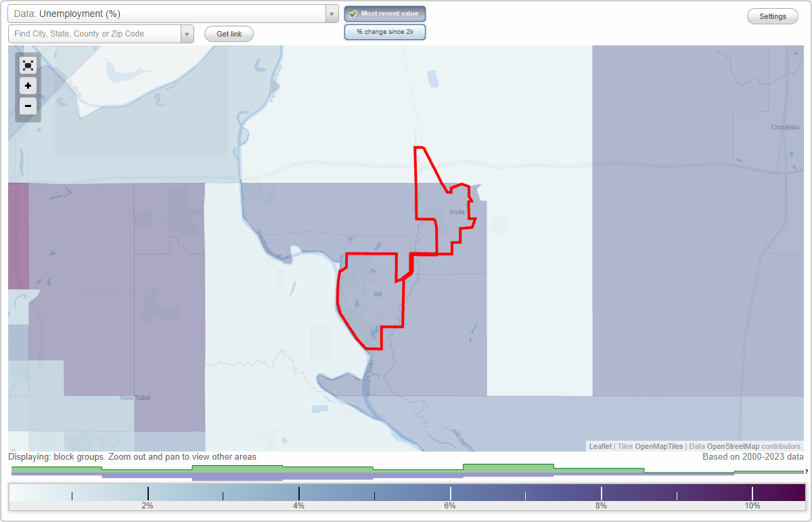This screenshot has height=522, width=812.
Task: Click the 10% mark on the color scale
Action: pos(752,506)
